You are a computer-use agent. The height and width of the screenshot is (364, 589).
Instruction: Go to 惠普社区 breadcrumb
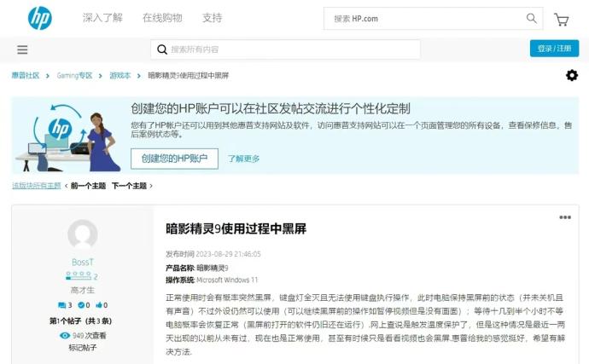click(26, 75)
